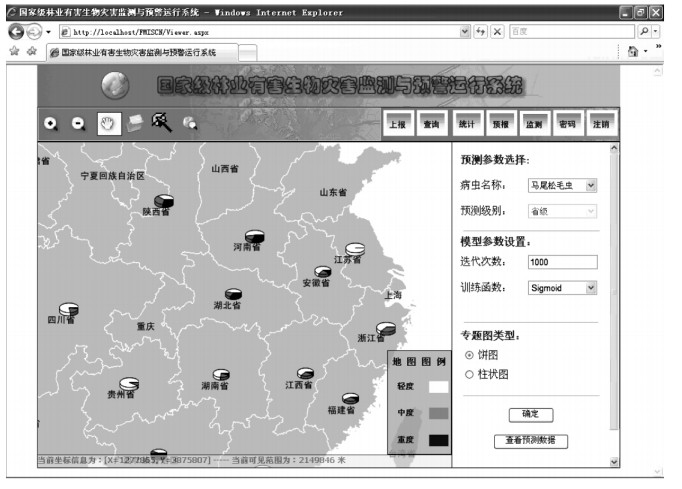Select the 饼图 radio option

point(470,355)
